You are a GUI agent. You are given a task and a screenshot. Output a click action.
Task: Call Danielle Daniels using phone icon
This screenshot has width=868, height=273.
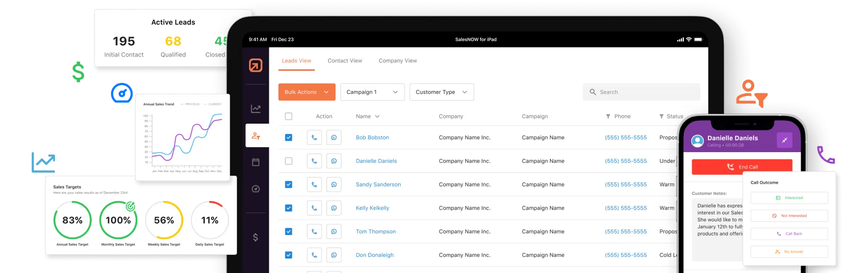314,161
